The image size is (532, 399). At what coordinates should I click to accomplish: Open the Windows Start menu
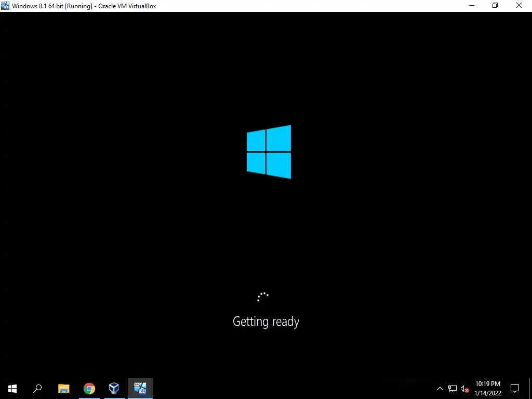[12, 389]
